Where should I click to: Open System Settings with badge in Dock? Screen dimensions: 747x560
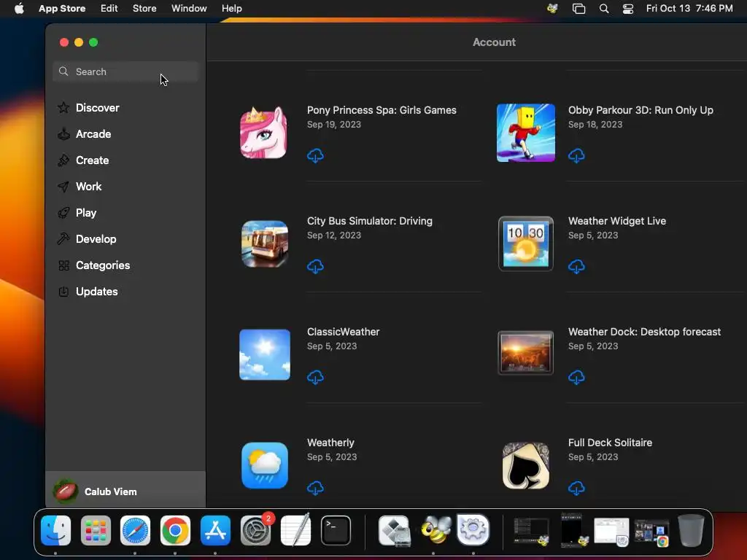256,530
